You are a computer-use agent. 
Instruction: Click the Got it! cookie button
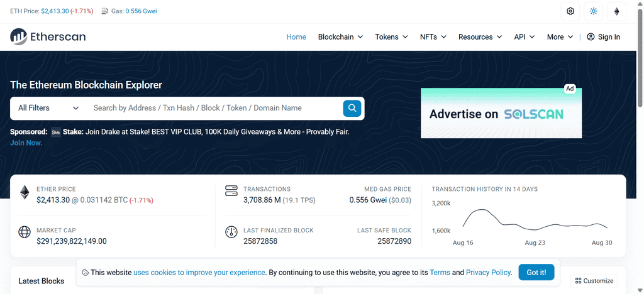(536, 272)
